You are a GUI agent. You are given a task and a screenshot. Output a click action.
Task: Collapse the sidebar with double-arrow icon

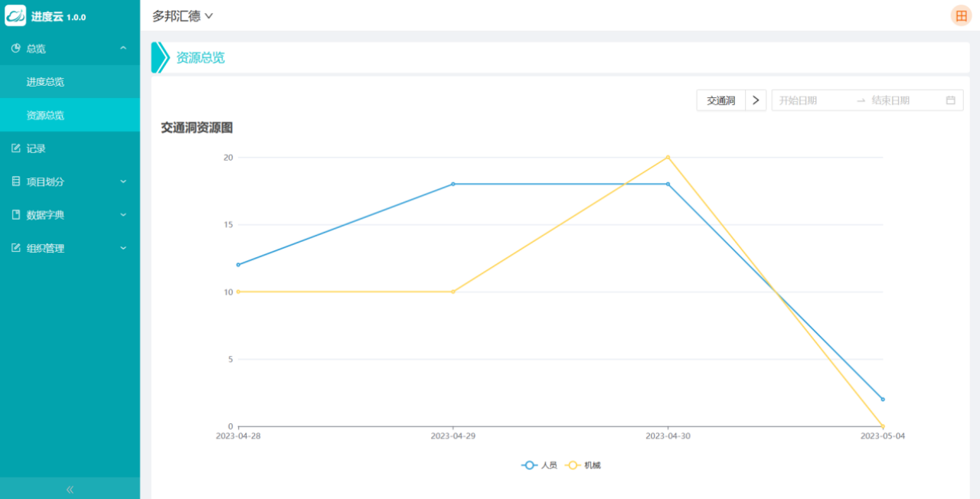coord(70,489)
